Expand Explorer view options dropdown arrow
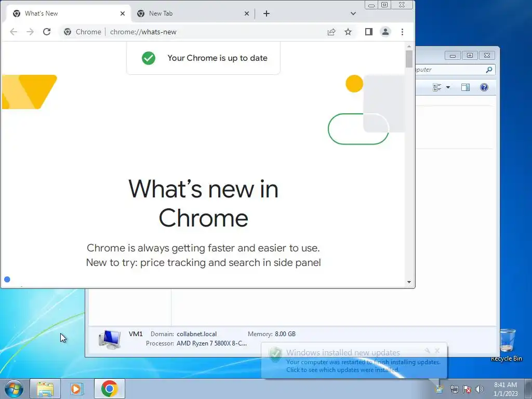532x399 pixels. [x=448, y=87]
